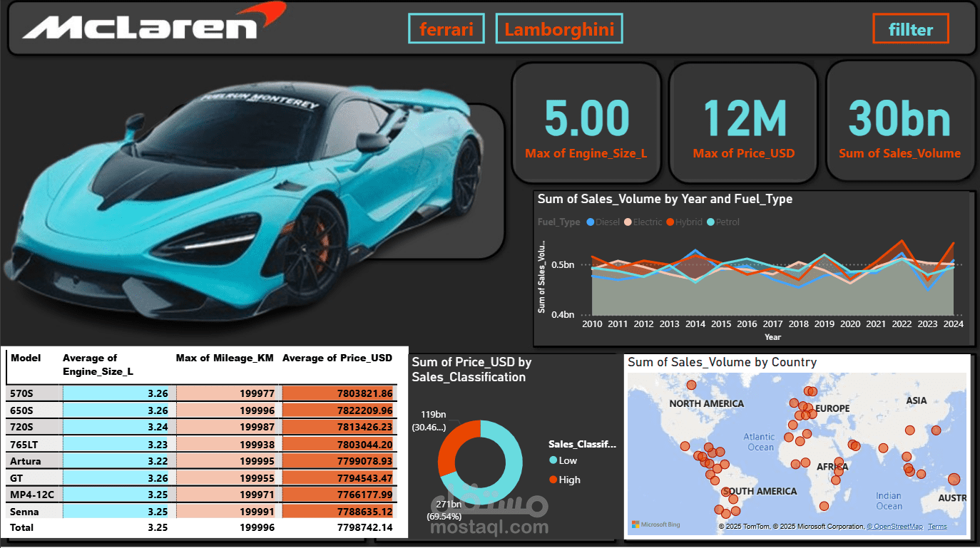The image size is (980, 548).
Task: Click the OpenStreetMap link on map
Action: pos(894,527)
